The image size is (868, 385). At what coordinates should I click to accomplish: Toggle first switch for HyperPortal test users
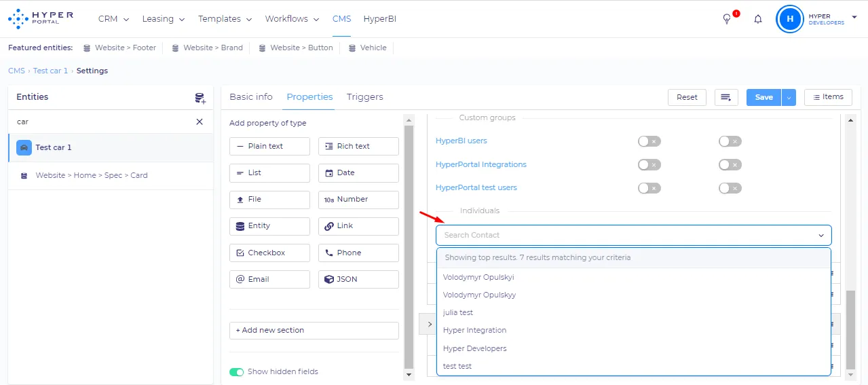point(649,187)
